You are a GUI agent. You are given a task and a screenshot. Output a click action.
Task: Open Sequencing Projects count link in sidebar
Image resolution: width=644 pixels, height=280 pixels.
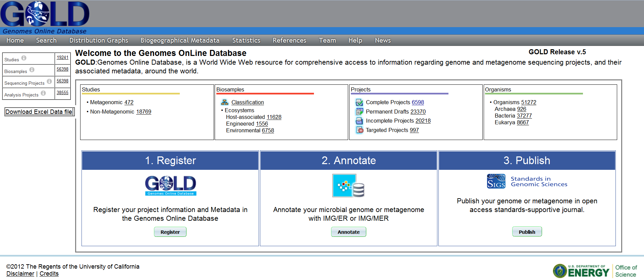point(62,81)
